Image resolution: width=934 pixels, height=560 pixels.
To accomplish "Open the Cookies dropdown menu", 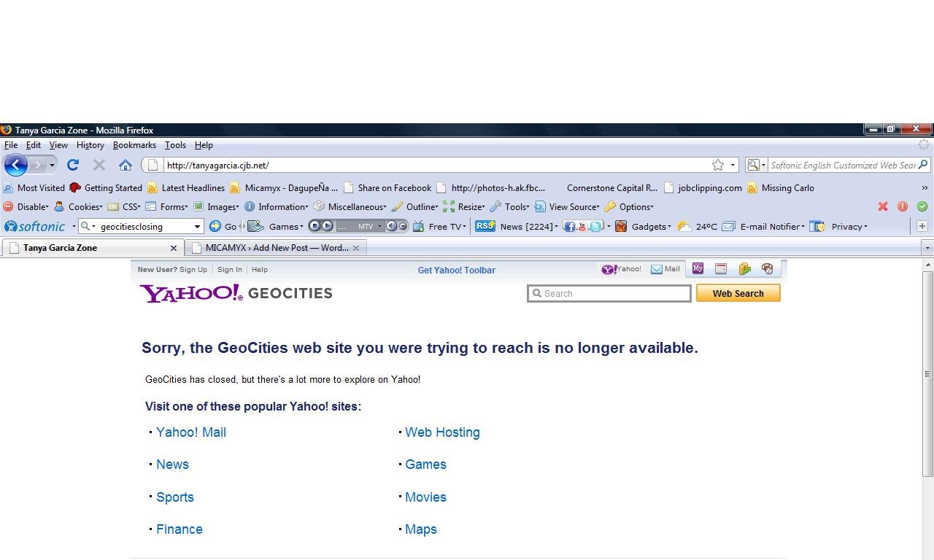I will tap(79, 206).
